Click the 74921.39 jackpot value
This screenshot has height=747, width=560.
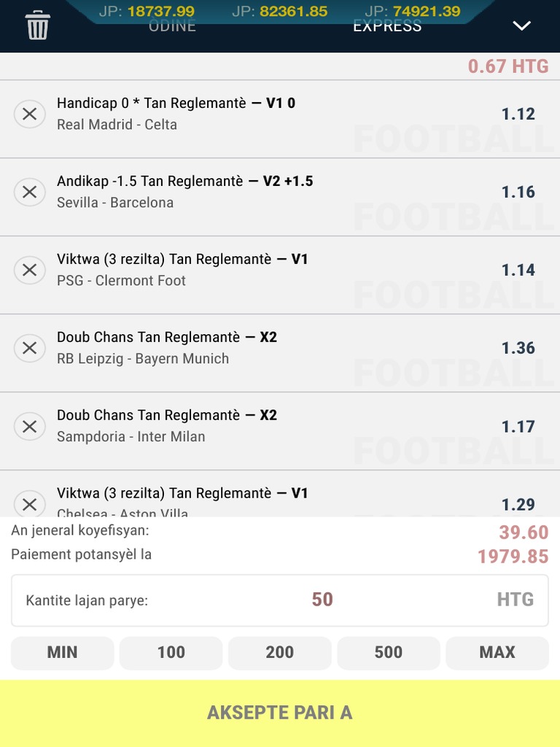426,11
